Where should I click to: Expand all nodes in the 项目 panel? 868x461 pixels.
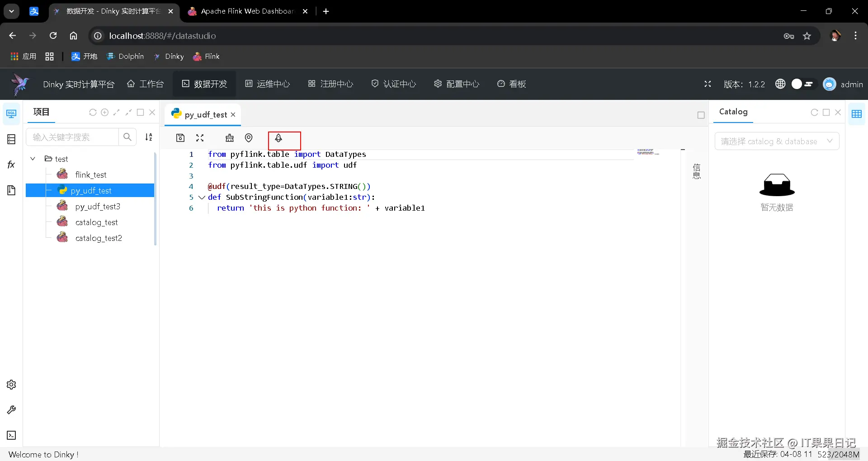point(117,113)
